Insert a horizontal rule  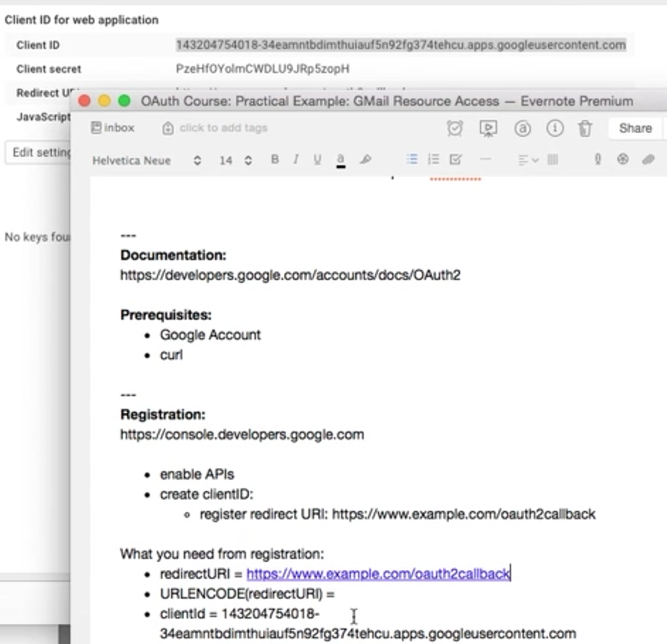[x=486, y=159]
